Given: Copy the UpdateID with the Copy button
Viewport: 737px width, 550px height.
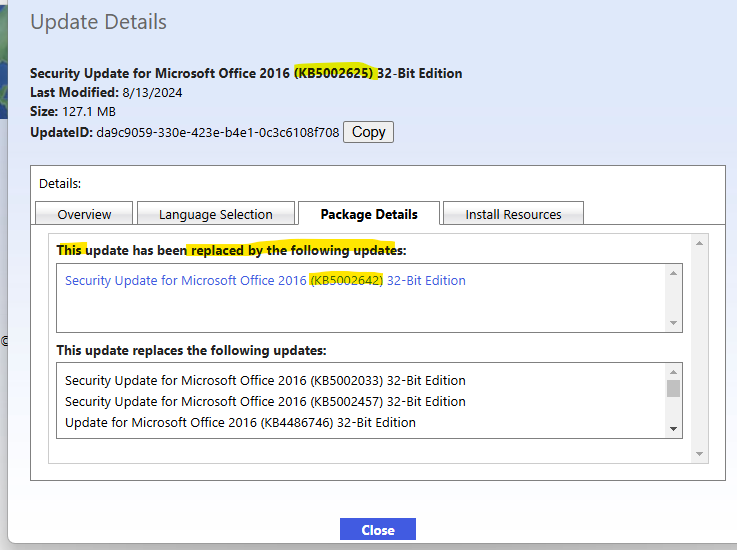Looking at the screenshot, I should point(368,132).
